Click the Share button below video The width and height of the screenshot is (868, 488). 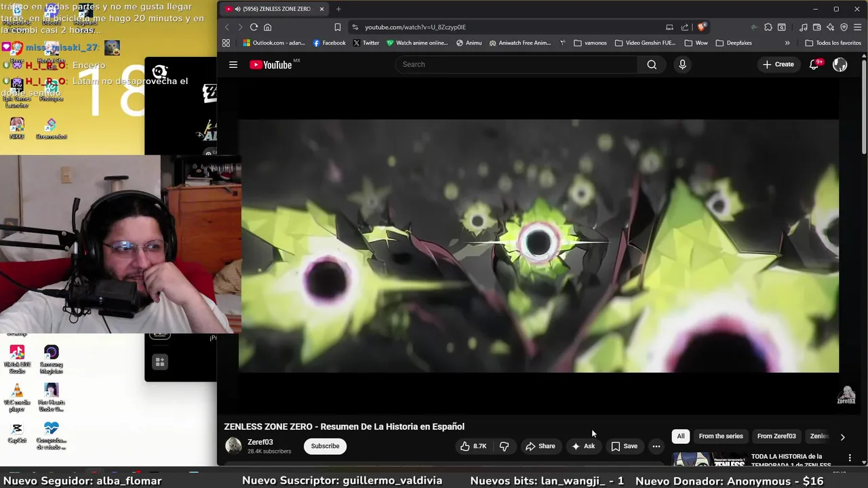(x=540, y=446)
